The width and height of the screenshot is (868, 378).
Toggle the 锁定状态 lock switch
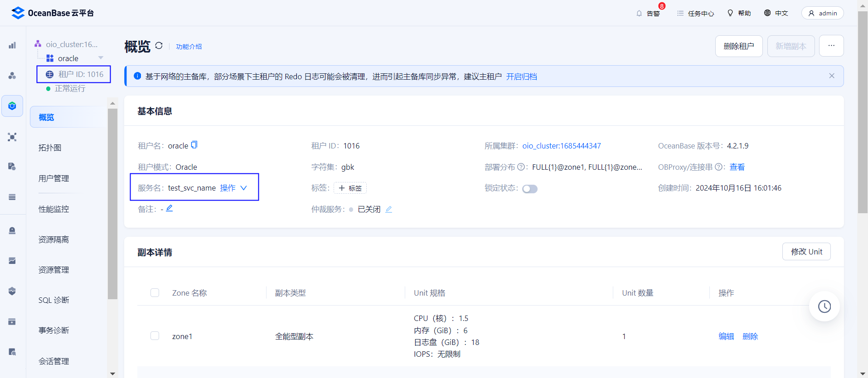pos(529,189)
